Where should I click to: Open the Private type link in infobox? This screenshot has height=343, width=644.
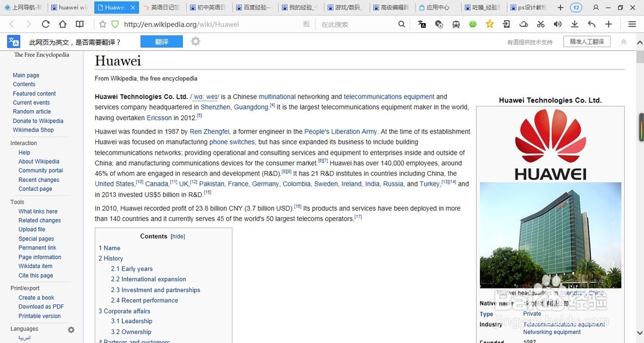click(532, 313)
